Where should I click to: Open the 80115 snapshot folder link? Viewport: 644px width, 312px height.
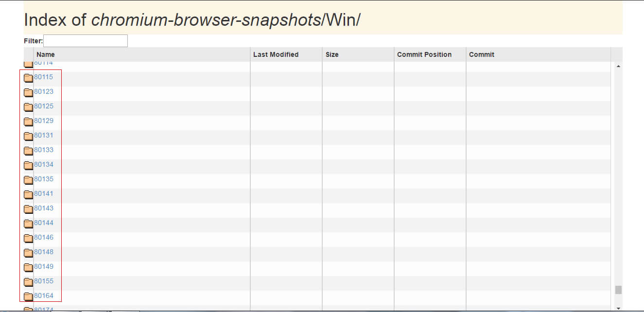pyautogui.click(x=44, y=77)
